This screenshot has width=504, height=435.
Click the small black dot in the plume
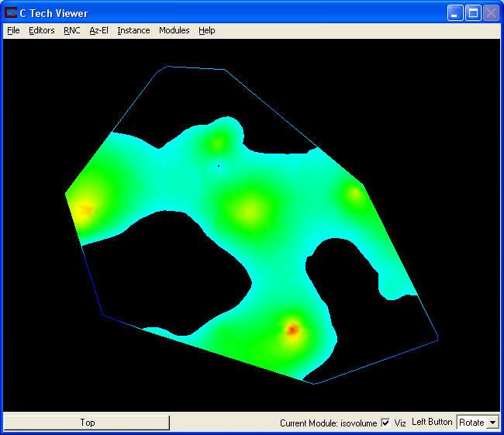(219, 166)
